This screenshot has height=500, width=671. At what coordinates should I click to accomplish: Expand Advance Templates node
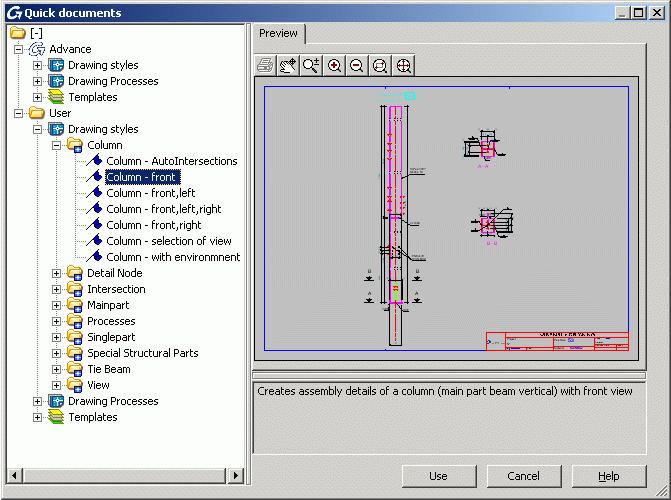(38, 97)
